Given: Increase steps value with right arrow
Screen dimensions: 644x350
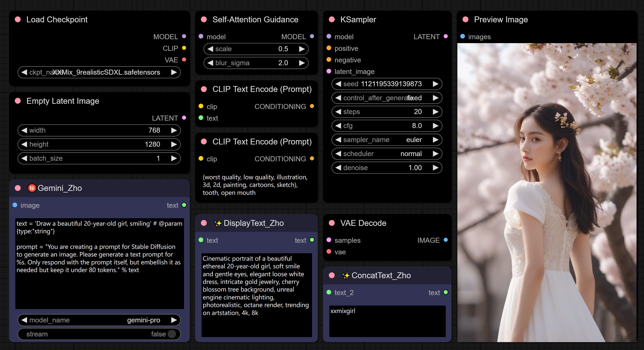Looking at the screenshot, I should 435,112.
